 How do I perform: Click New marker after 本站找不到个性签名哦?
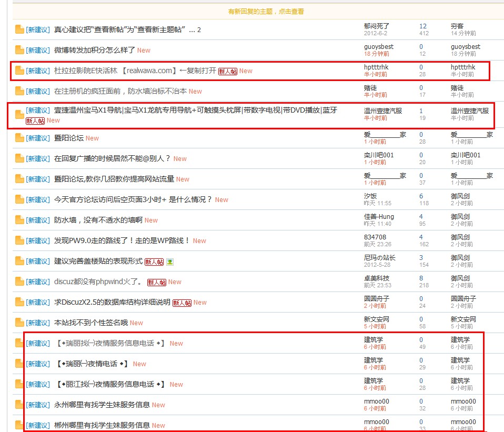pyautogui.click(x=136, y=323)
